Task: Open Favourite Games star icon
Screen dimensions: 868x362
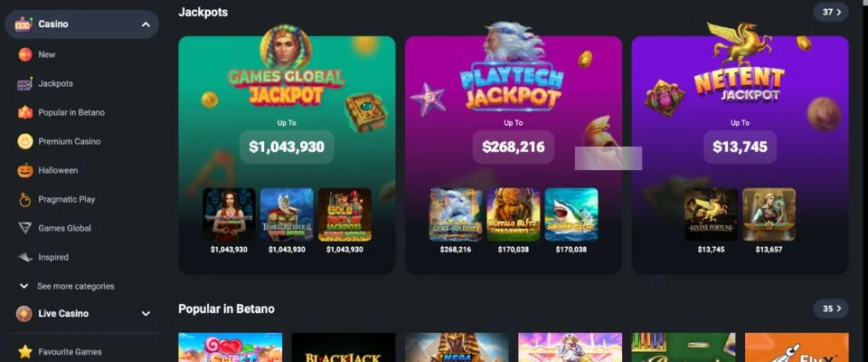Action: [x=25, y=351]
